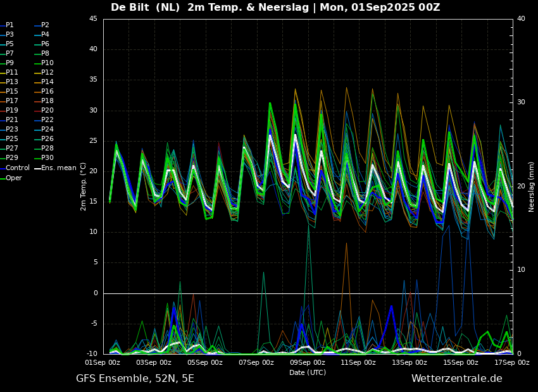Screen dimensions: 538x392
Task: Open the Wetterzentrale.de watermark link
Action: click(456, 379)
